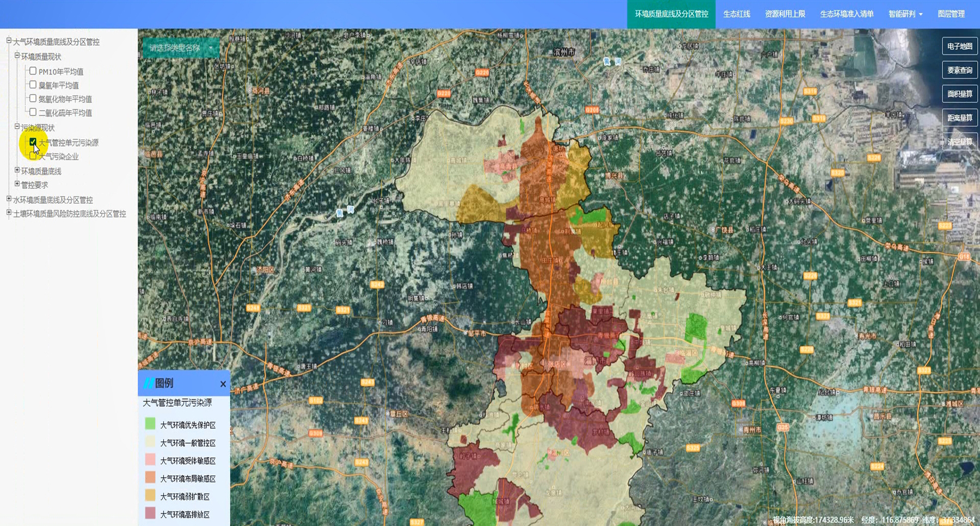The width and height of the screenshot is (980, 526).
Task: Activate the 面积量算 area measurement tool
Action: pos(959,94)
